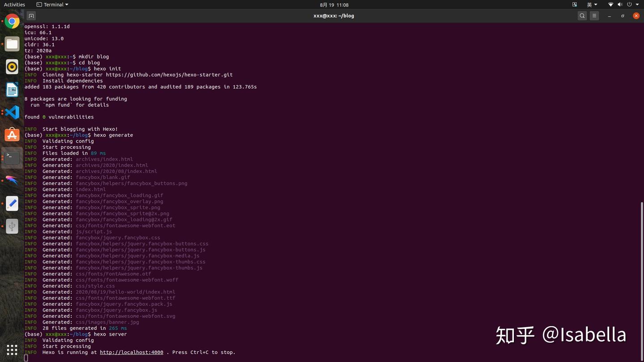This screenshot has width=644, height=362.
Task: Open the calendar via the clock display
Action: tap(334, 4)
